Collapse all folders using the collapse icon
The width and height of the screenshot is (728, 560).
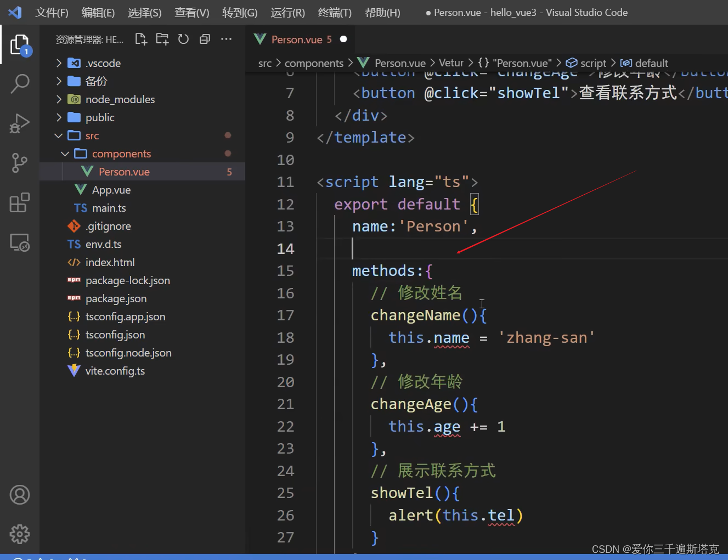(x=205, y=39)
